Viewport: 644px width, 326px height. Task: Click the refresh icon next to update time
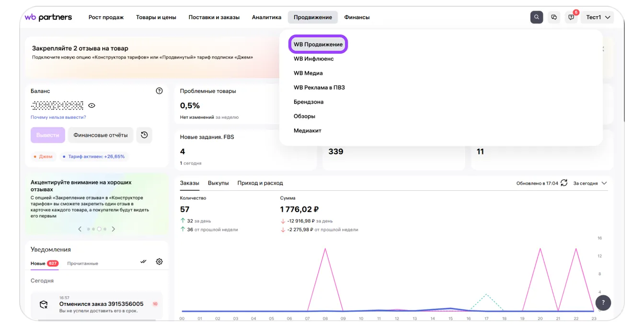coord(564,183)
